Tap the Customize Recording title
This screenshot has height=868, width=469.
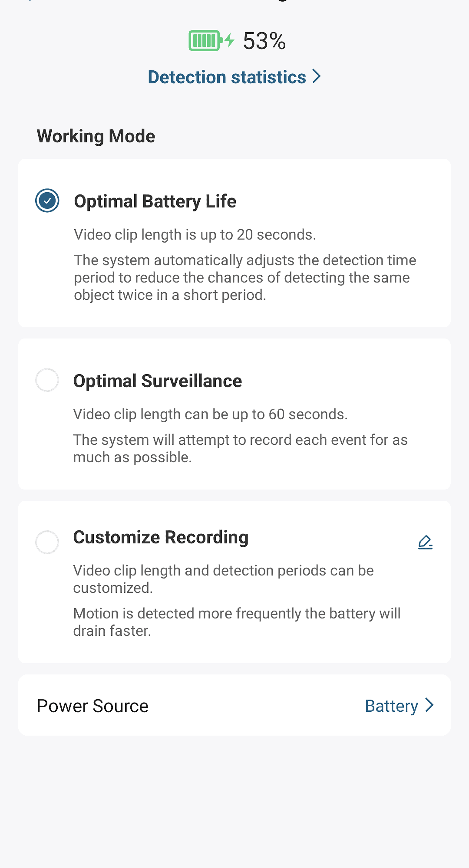(161, 537)
